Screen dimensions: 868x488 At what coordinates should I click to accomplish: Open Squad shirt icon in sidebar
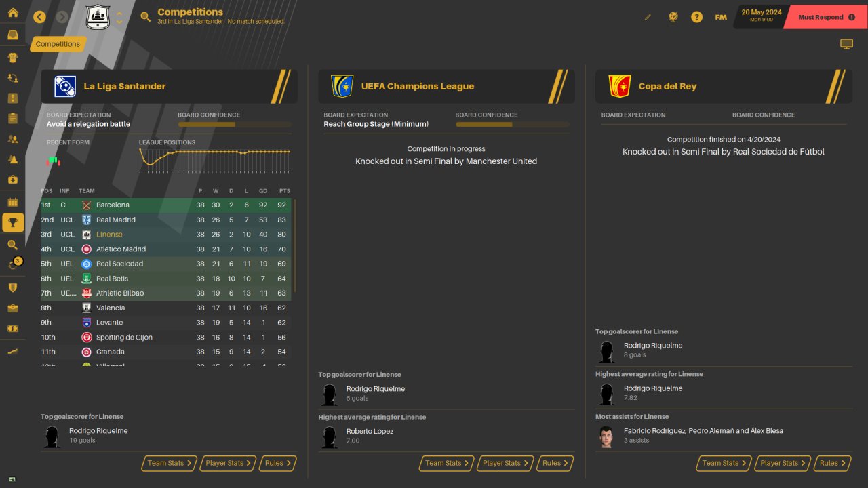click(x=13, y=58)
